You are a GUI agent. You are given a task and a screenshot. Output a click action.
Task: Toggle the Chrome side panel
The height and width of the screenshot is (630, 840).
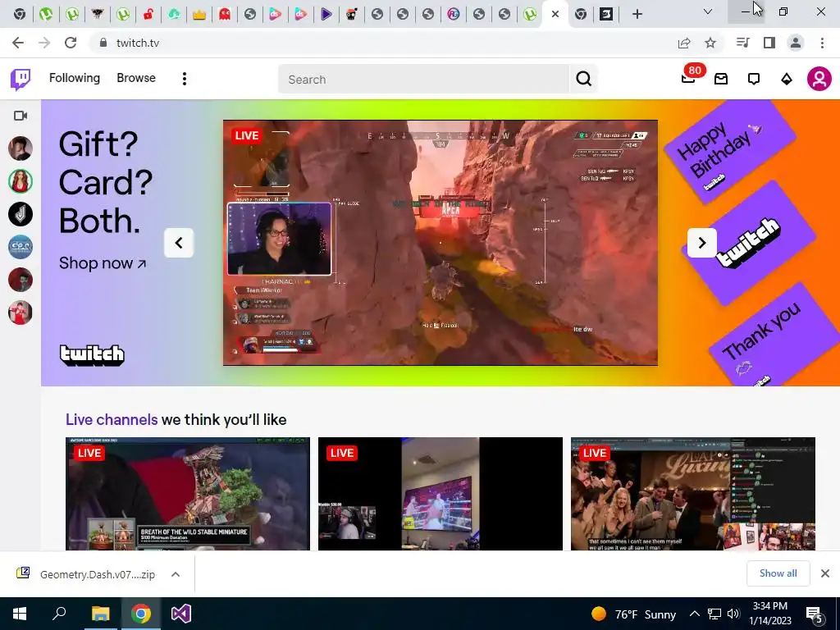point(769,43)
